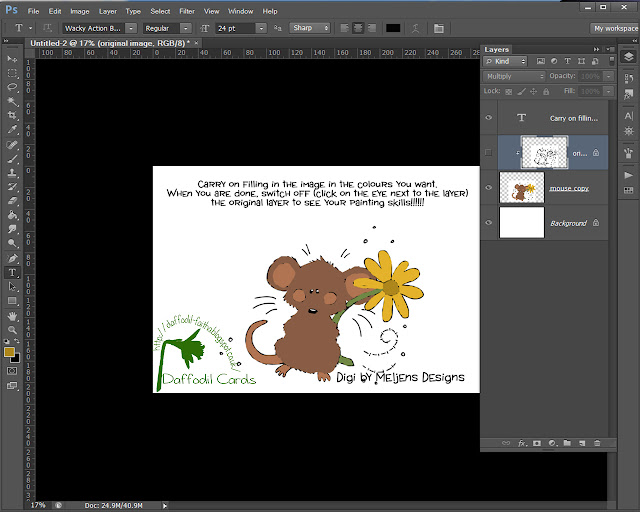The width and height of the screenshot is (640, 512).
Task: Toggle lock image pixels
Action: click(x=521, y=91)
